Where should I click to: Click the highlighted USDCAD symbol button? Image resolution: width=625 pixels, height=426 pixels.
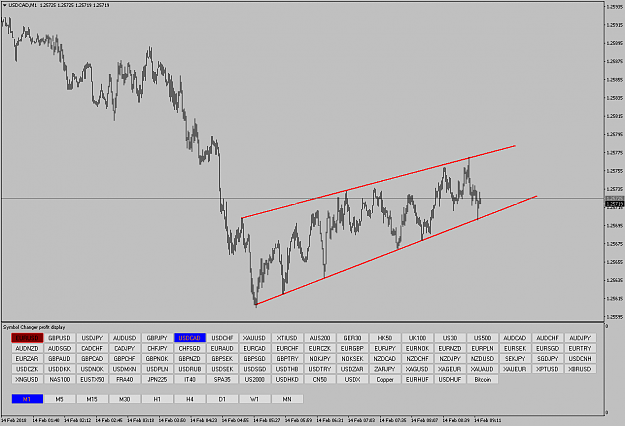pyautogui.click(x=190, y=338)
